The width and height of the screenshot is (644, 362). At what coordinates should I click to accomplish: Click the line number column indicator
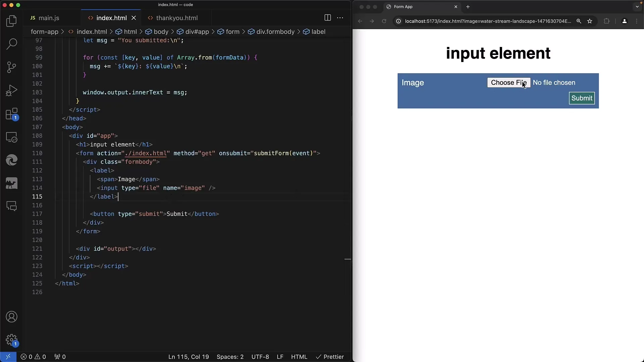[x=189, y=357]
